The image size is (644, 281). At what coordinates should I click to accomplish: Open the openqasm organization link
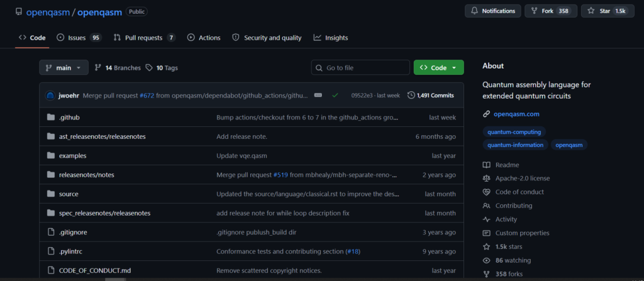(x=48, y=12)
